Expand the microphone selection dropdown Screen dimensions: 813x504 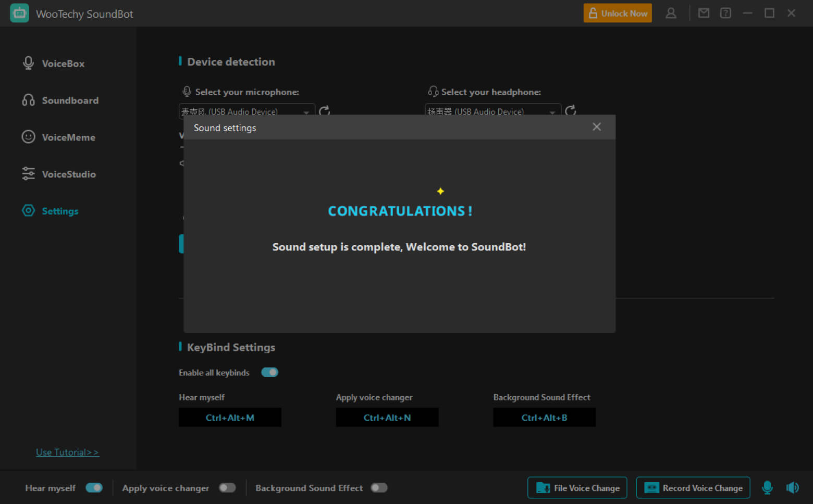[x=306, y=111]
